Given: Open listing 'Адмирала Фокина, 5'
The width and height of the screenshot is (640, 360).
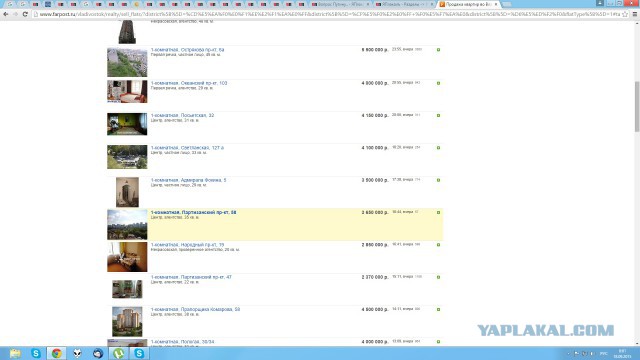Looking at the screenshot, I should (188, 180).
